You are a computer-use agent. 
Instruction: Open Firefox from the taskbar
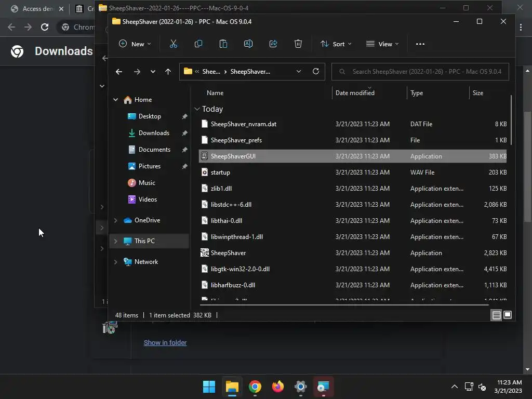click(277, 387)
